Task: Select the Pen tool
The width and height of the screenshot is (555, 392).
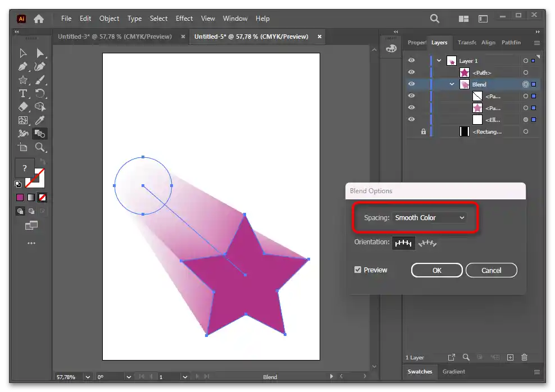Action: [23, 66]
